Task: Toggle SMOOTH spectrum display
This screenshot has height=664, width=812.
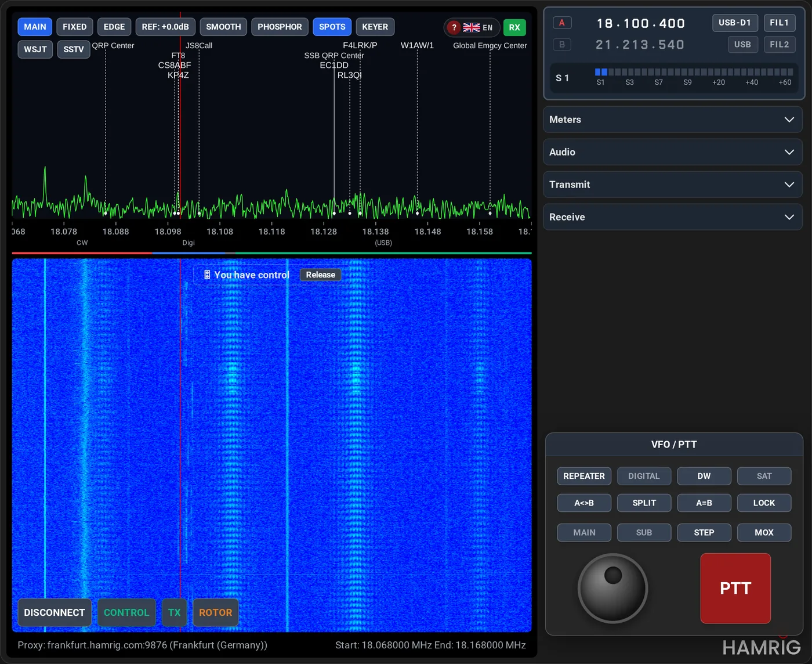Action: (x=223, y=27)
